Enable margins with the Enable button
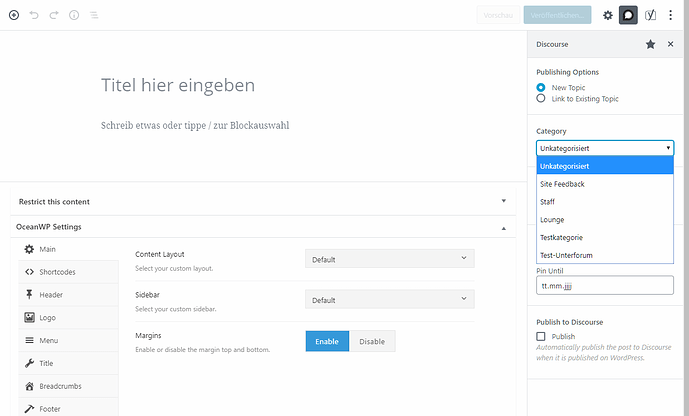This screenshot has height=416, width=689. tap(327, 341)
